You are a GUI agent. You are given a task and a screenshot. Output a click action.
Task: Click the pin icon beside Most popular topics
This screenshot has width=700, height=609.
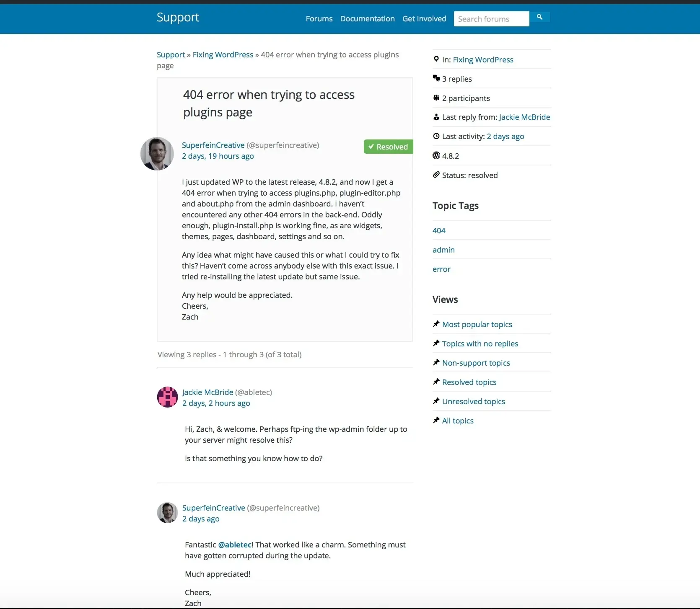pos(436,324)
